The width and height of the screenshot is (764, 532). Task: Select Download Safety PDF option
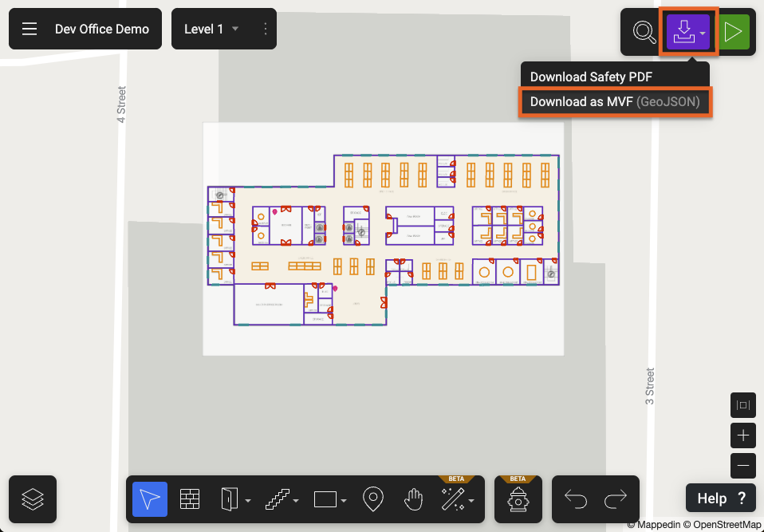click(x=591, y=77)
